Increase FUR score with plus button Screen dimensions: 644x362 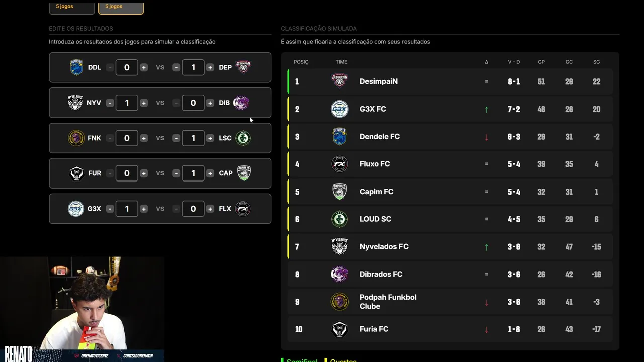click(x=144, y=173)
